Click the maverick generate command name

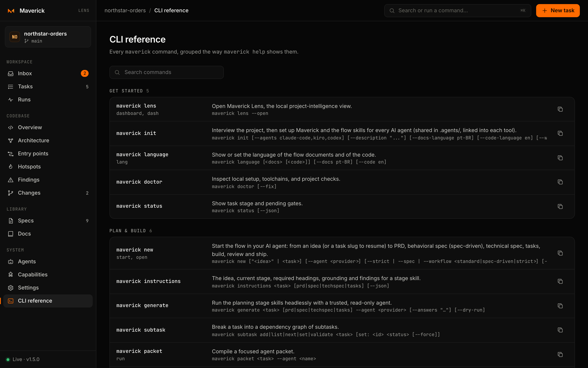tap(142, 305)
